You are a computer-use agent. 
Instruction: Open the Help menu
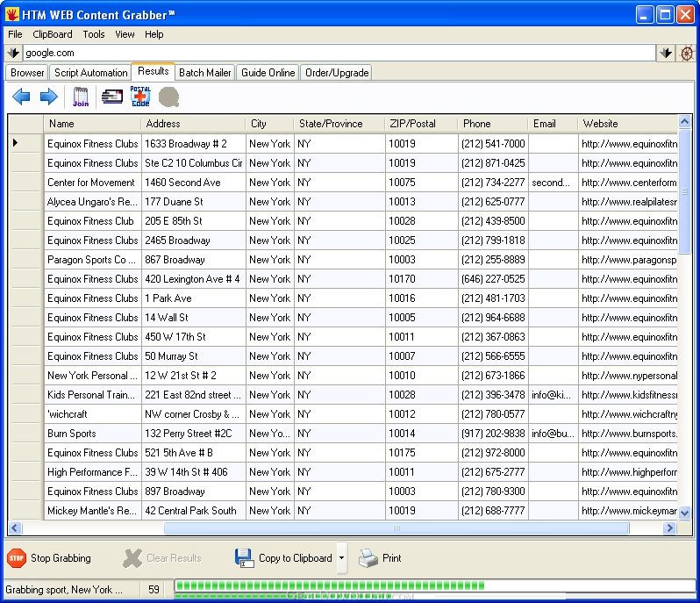click(154, 34)
